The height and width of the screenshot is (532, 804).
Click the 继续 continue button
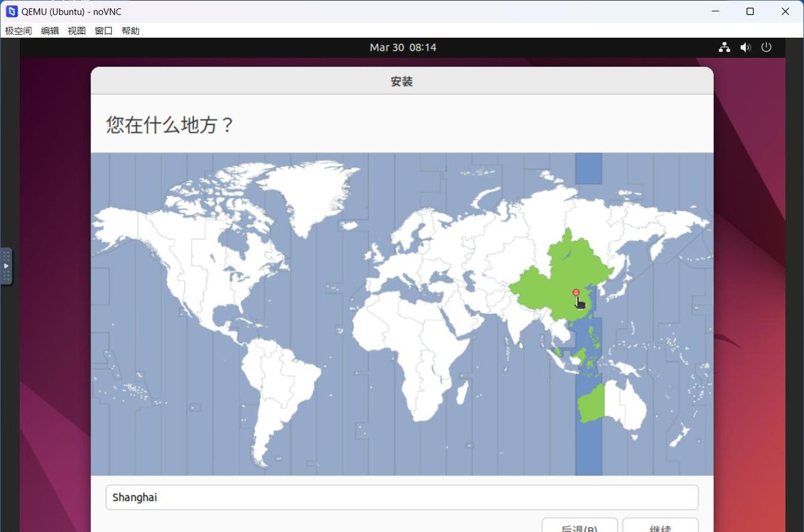click(x=660, y=526)
